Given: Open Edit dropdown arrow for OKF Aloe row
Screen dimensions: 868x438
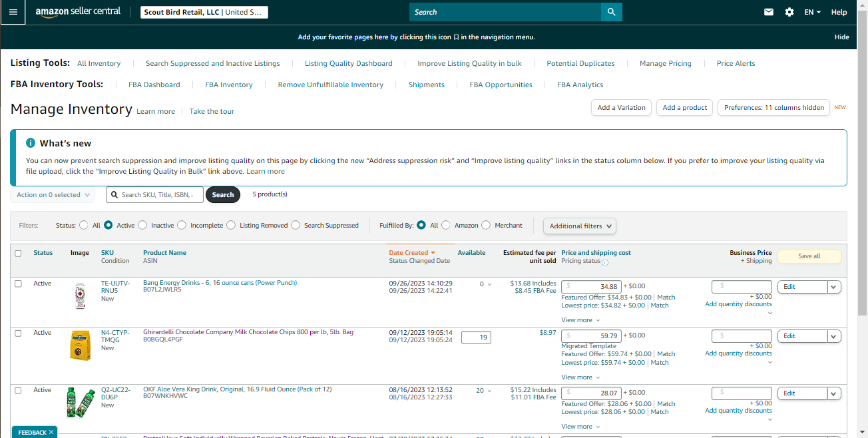Looking at the screenshot, I should point(835,393).
